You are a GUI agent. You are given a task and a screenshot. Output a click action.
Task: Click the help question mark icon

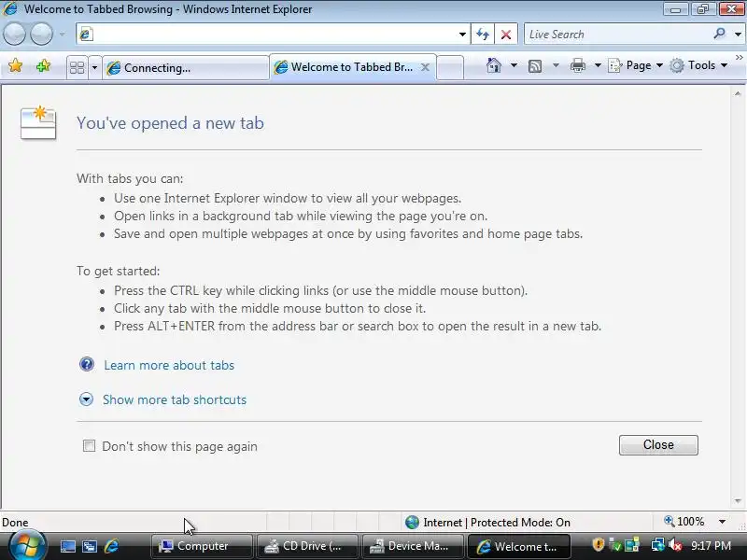click(x=87, y=364)
